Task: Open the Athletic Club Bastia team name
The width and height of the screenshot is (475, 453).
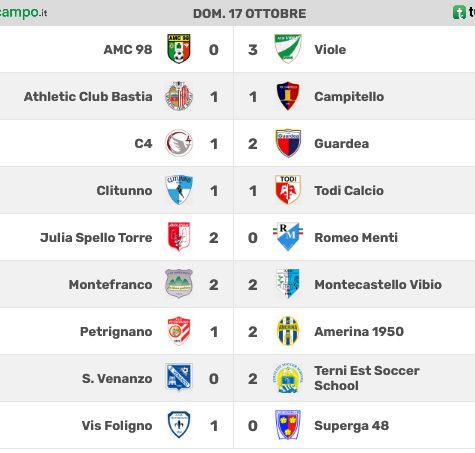Action: point(88,97)
